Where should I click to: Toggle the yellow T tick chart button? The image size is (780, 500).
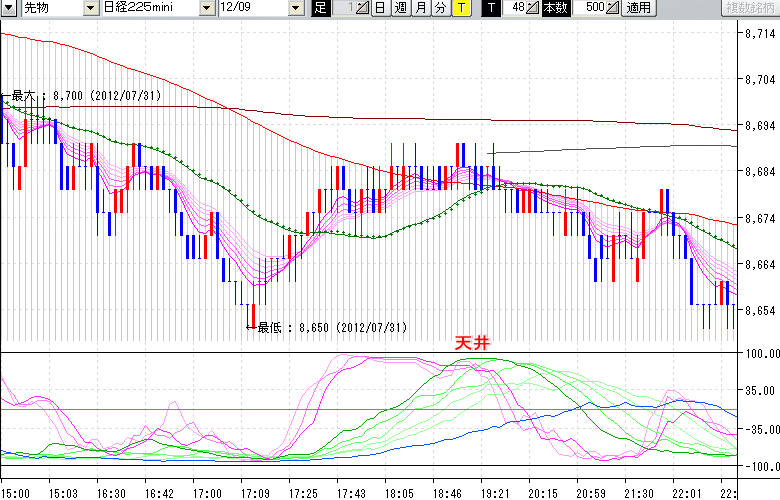click(462, 7)
